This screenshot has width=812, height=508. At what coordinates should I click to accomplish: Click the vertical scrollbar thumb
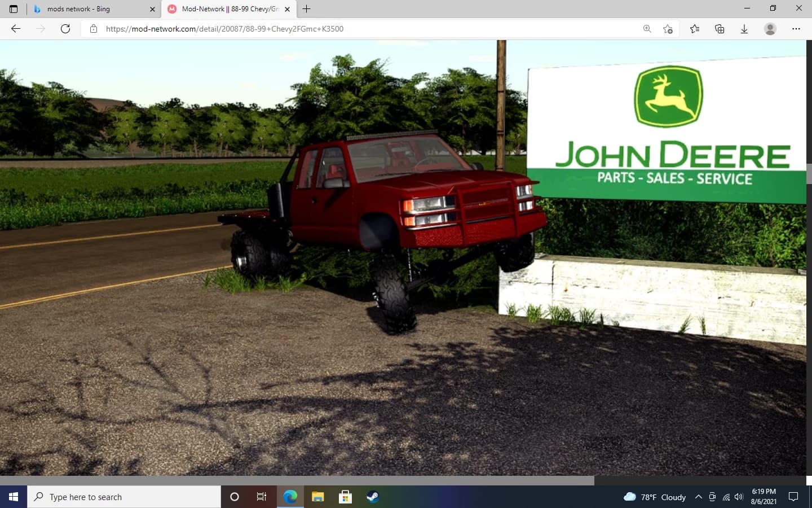809,174
